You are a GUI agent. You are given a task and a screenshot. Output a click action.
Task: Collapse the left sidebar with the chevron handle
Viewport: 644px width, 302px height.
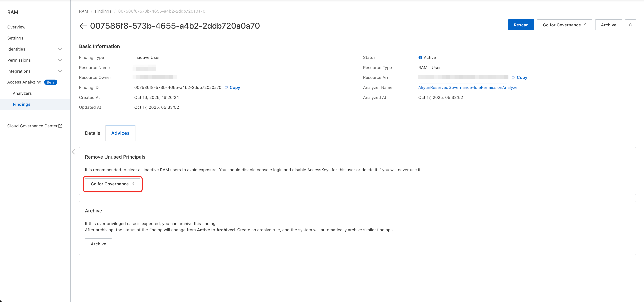coord(74,152)
